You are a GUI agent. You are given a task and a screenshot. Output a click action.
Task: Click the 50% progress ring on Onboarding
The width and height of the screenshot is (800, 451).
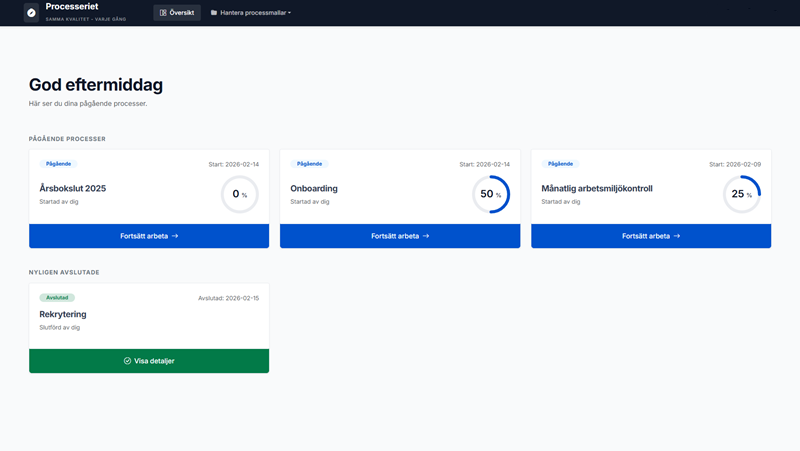tap(490, 194)
